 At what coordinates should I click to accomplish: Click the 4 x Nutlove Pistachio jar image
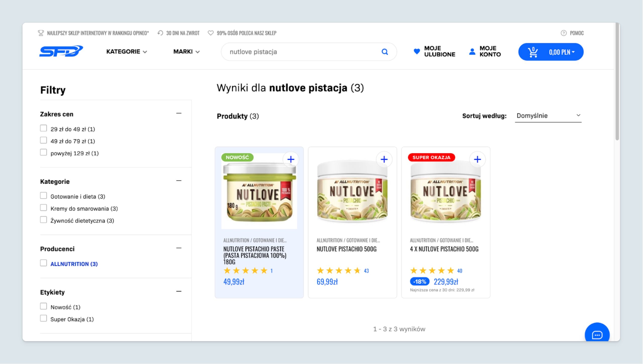445,191
